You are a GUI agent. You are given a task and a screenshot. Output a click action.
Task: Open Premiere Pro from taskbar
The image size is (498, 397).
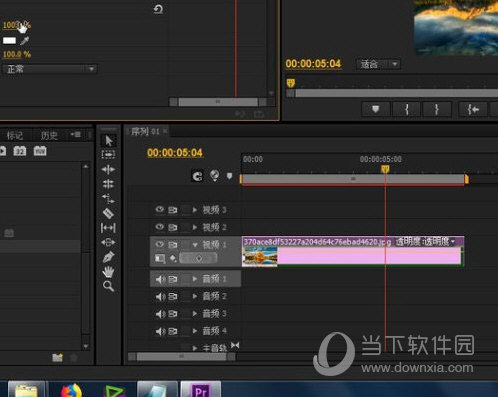[201, 389]
